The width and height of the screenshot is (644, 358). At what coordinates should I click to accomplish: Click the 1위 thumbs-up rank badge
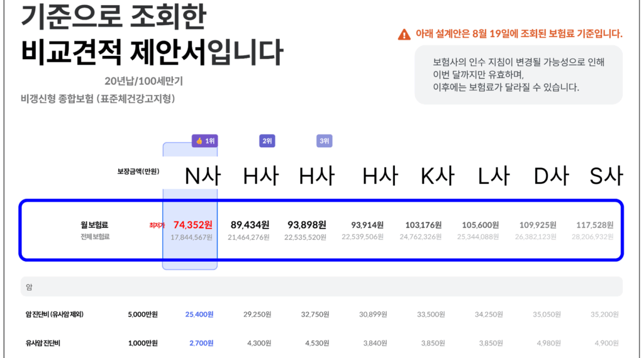(x=204, y=141)
